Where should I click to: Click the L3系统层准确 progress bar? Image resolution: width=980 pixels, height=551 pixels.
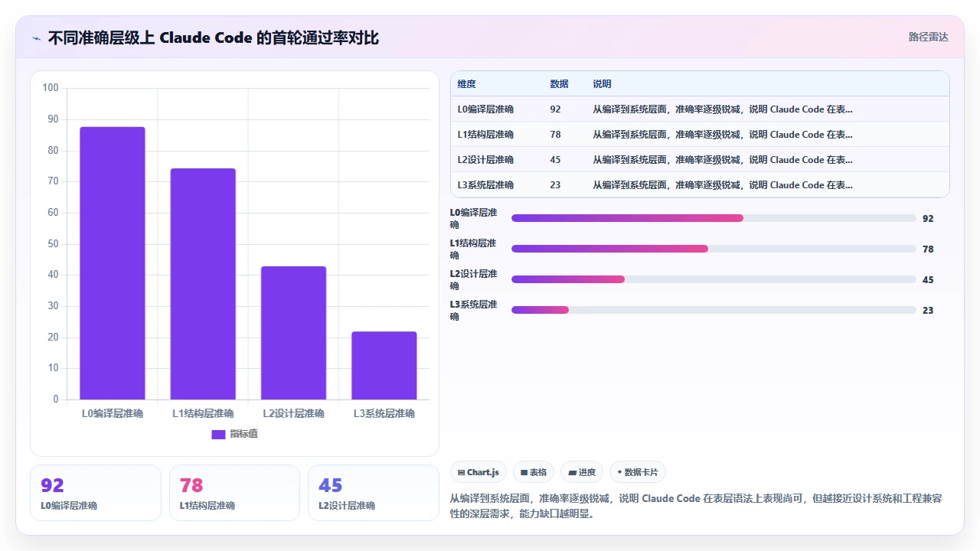(714, 310)
